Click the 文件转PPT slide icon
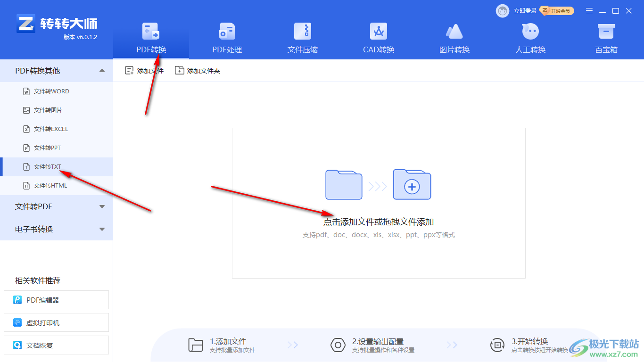The height and width of the screenshot is (362, 644). tap(26, 148)
